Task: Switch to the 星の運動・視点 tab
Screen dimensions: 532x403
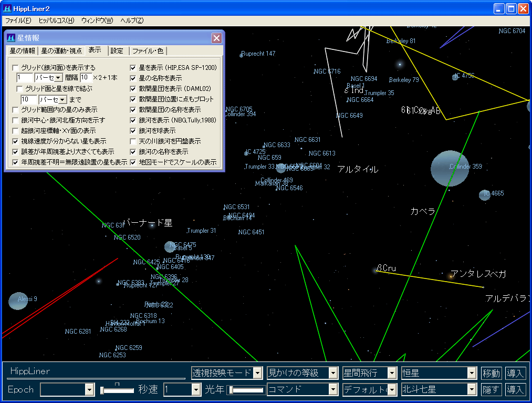Action: (x=61, y=51)
